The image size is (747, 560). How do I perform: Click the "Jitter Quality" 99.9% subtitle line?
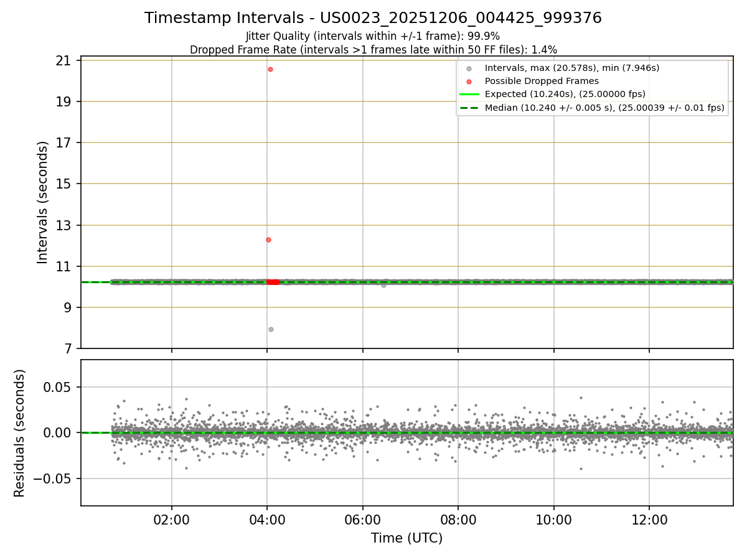tap(373, 36)
